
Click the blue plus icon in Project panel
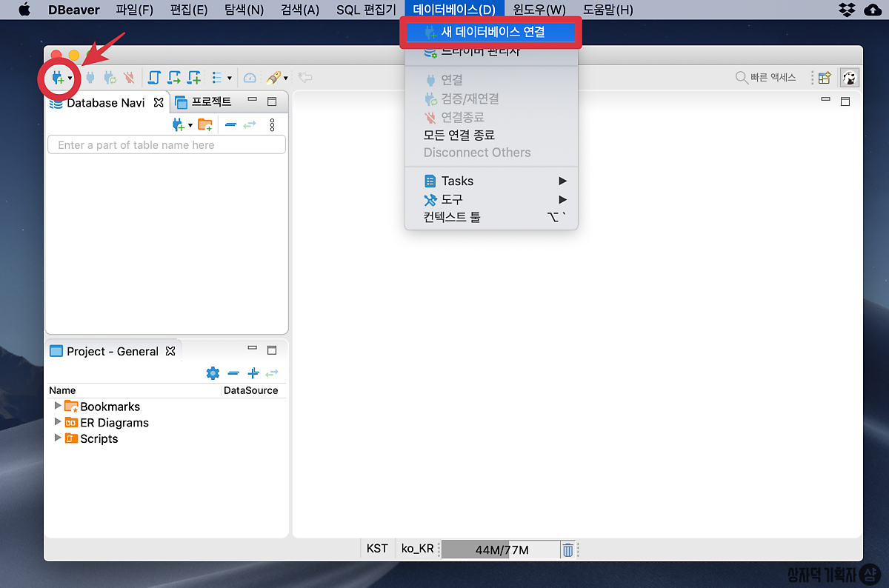pos(253,373)
